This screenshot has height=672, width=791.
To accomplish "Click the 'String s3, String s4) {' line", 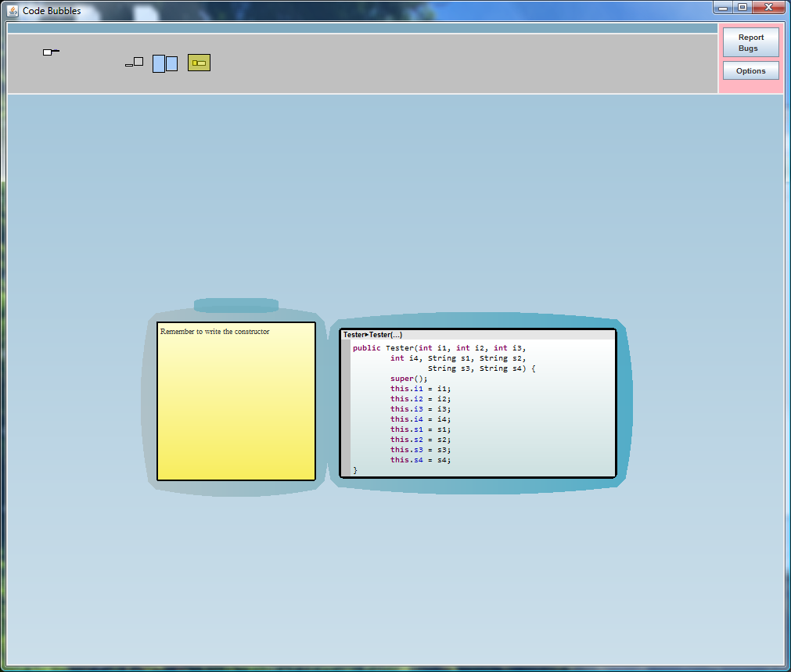I will tap(481, 368).
